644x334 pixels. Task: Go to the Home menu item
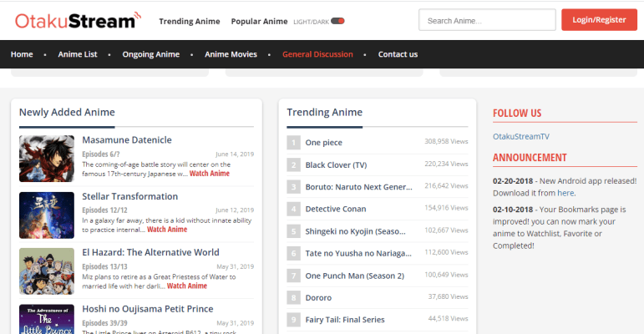coord(22,54)
